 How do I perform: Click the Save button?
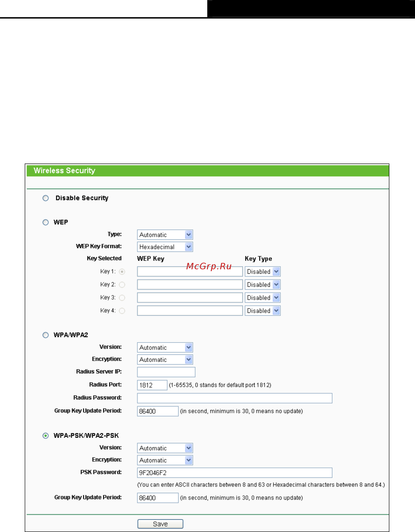(160, 524)
